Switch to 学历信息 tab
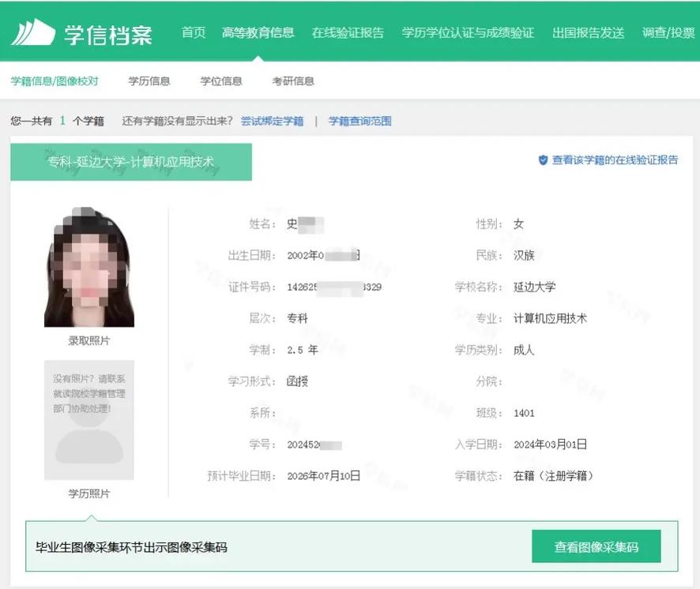The height and width of the screenshot is (589, 700). pyautogui.click(x=149, y=80)
